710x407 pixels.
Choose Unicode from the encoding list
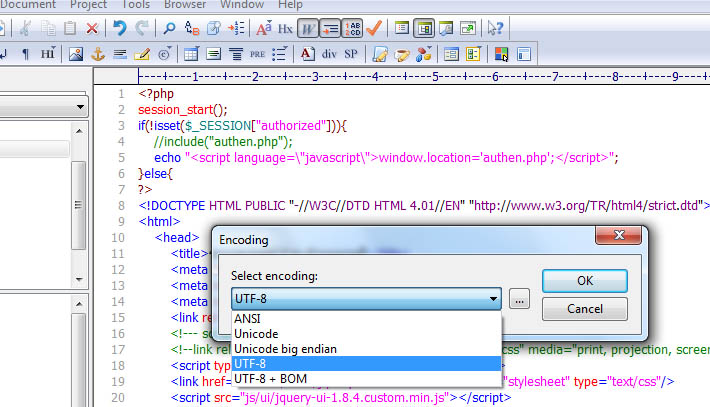pos(366,334)
